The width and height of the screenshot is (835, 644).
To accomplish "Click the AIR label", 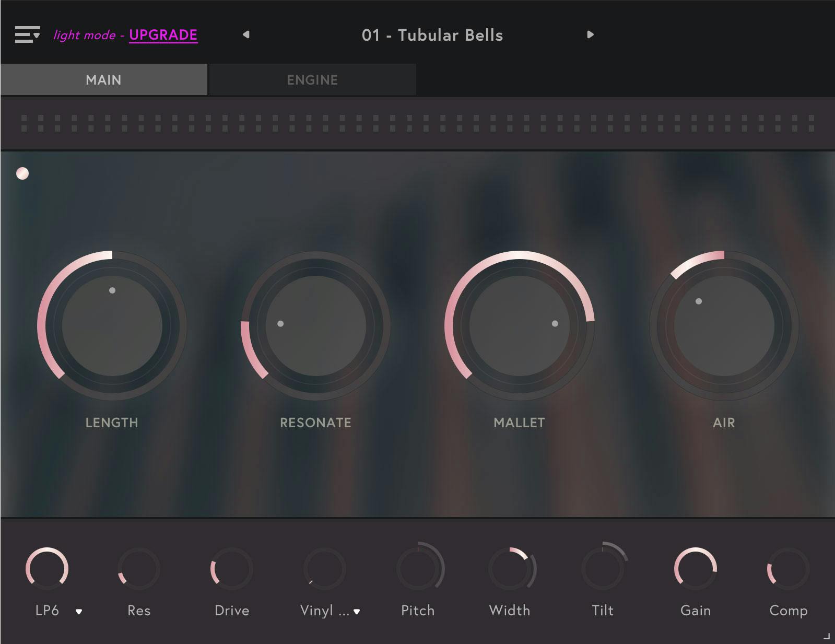I will point(724,423).
